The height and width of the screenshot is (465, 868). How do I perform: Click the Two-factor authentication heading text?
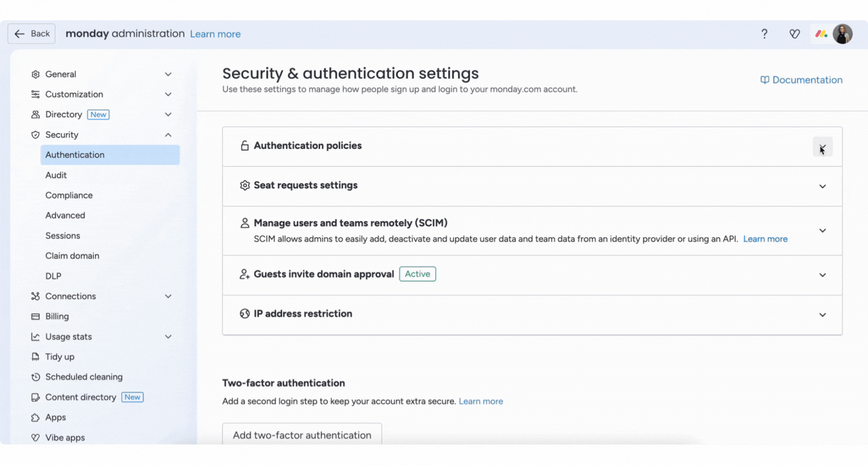pos(284,383)
